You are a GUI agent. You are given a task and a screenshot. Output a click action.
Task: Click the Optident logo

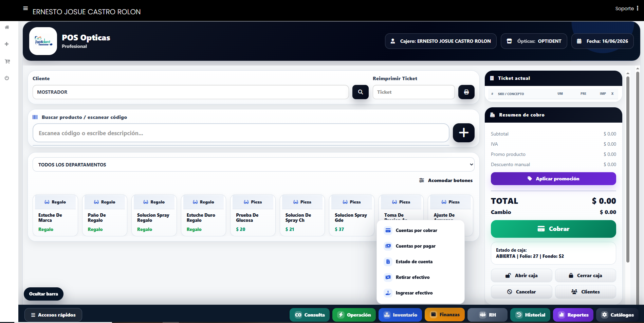pos(43,41)
